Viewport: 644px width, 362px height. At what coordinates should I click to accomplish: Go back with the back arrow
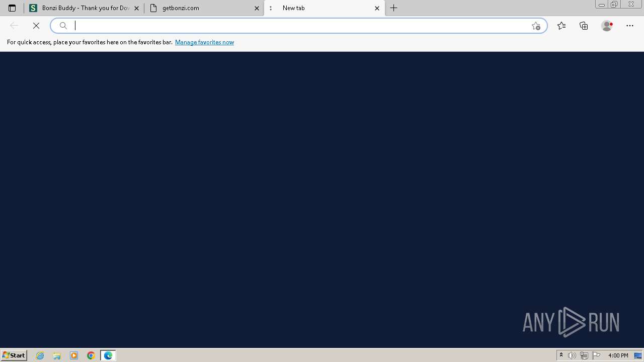(14, 26)
